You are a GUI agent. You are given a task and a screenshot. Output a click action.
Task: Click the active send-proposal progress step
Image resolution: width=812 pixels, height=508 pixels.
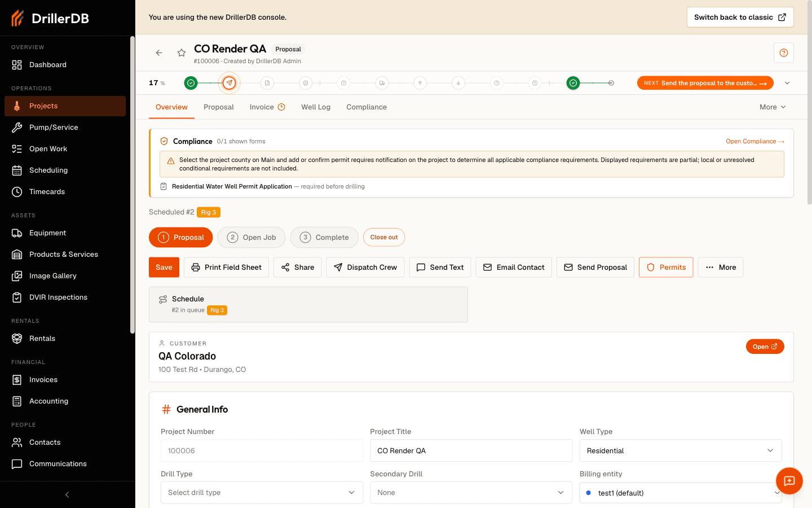click(x=229, y=83)
